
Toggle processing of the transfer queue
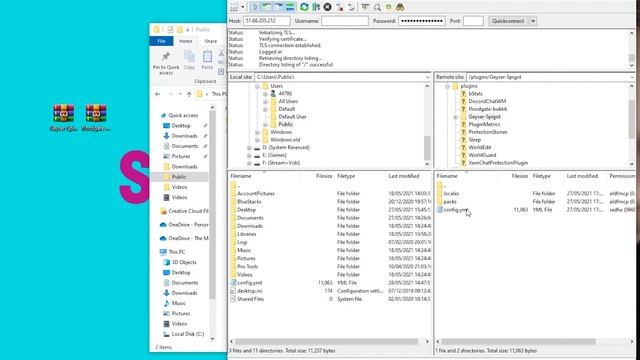pos(316,7)
